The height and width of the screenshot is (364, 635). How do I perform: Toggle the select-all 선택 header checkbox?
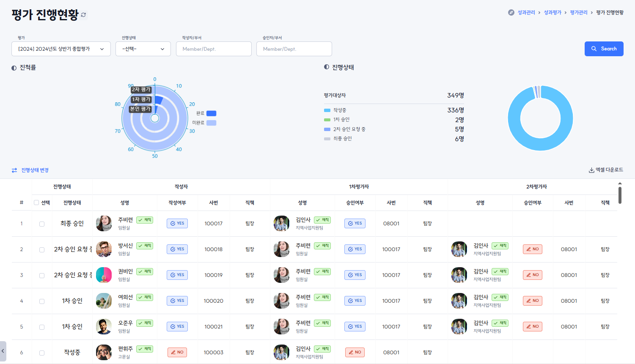[x=36, y=203]
